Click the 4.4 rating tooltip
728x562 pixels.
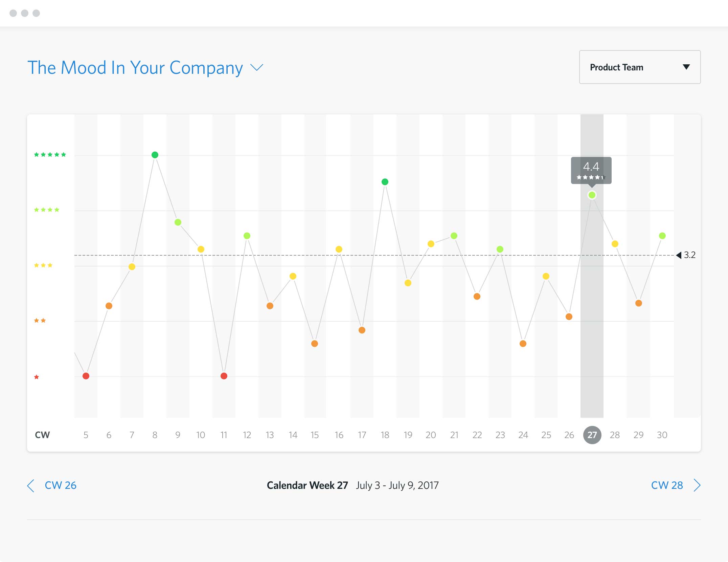pos(591,170)
